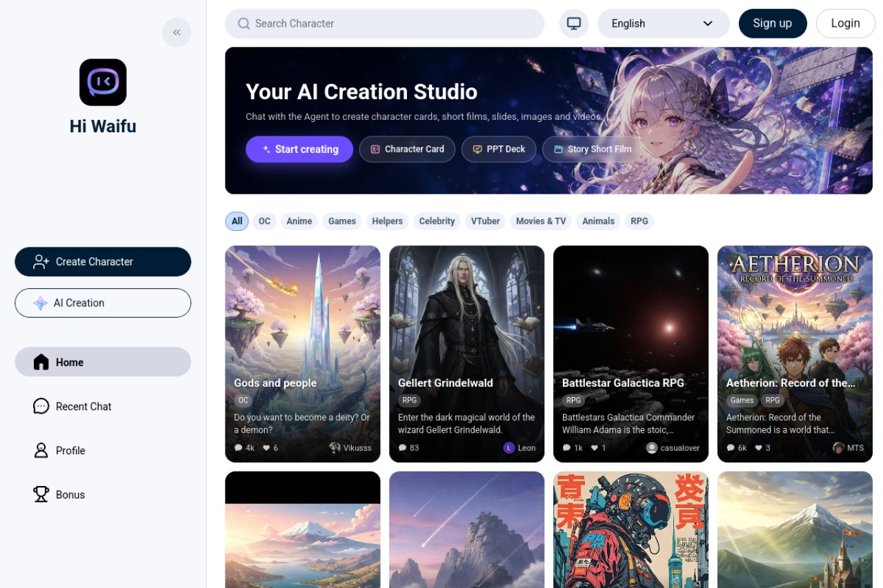Focus the Search Character field
This screenshot has height=588, width=883.
coord(385,23)
